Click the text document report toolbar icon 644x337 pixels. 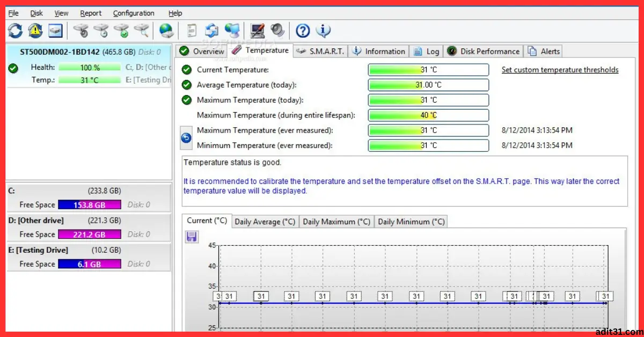point(192,31)
